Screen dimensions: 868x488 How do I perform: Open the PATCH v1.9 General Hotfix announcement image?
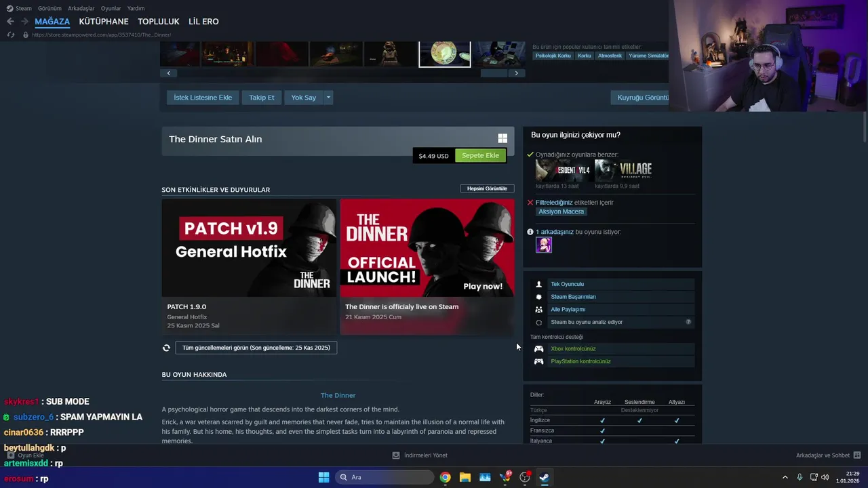(x=249, y=248)
